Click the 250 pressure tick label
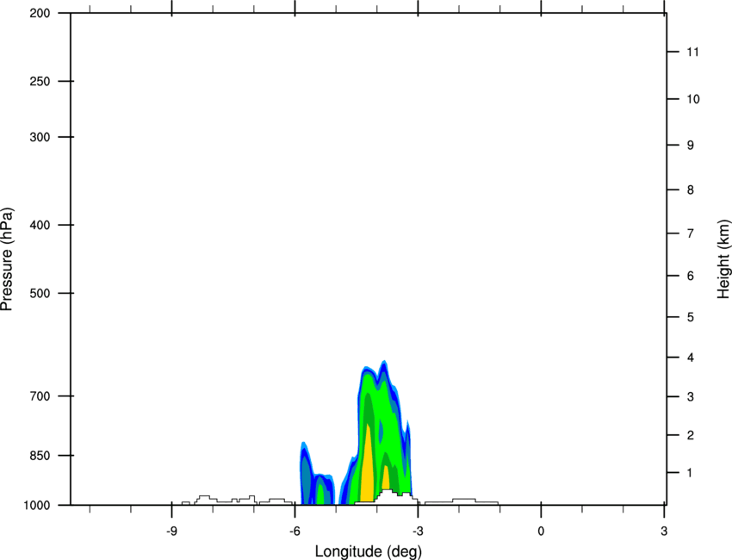The image size is (732, 560). pyautogui.click(x=40, y=81)
